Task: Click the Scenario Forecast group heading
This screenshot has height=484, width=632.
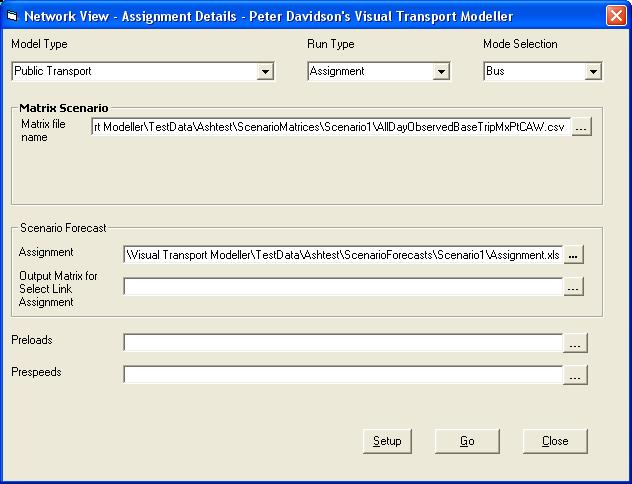Action: pos(63,228)
